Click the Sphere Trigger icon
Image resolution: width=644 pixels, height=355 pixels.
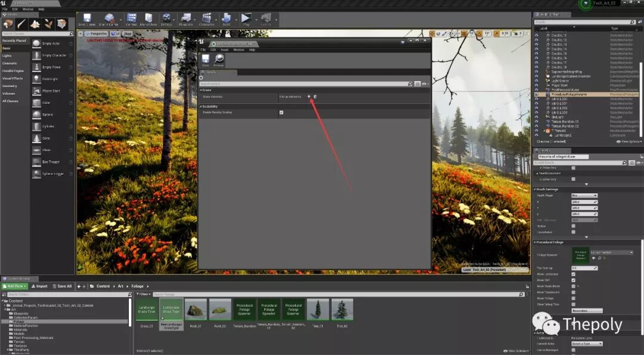click(x=36, y=174)
